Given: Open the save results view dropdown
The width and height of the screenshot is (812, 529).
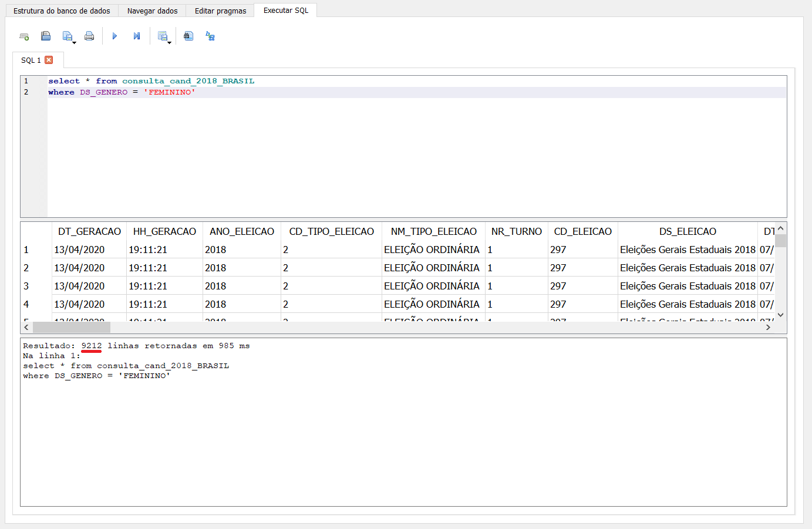Looking at the screenshot, I should tap(169, 42).
